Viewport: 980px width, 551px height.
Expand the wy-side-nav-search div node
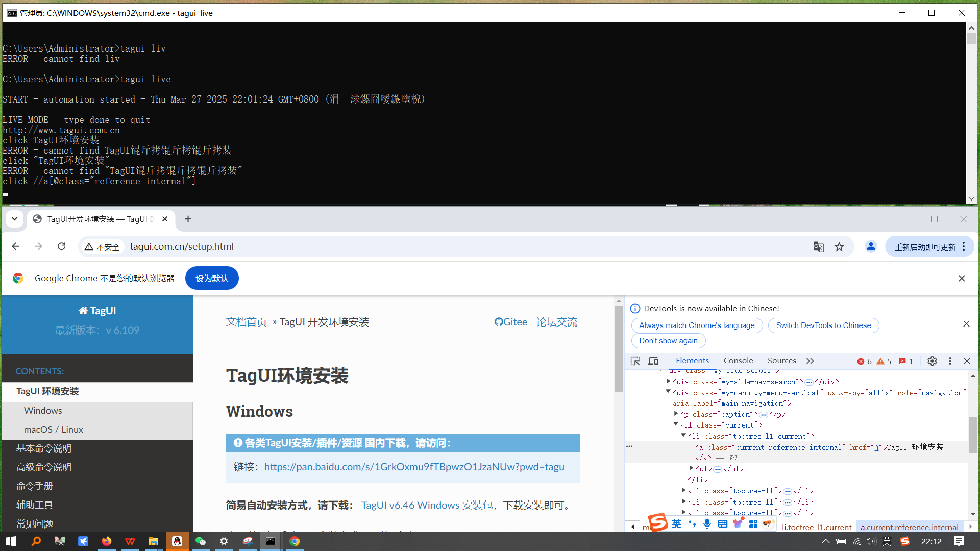(668, 381)
